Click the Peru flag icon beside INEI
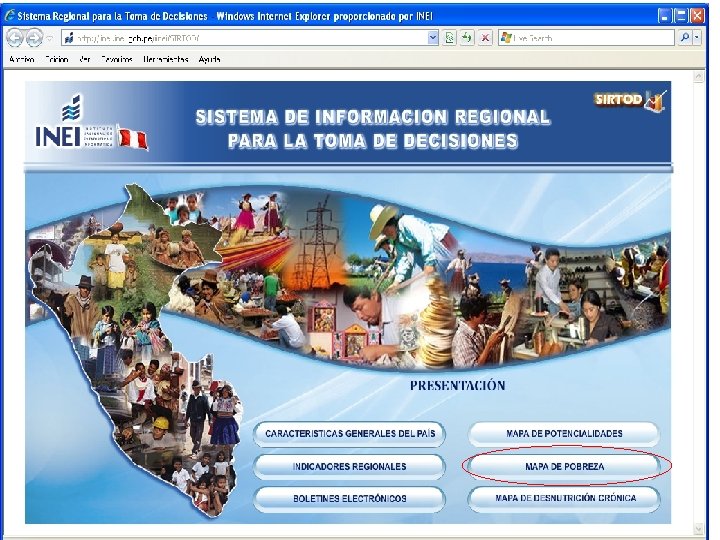The image size is (720, 540). [132, 137]
